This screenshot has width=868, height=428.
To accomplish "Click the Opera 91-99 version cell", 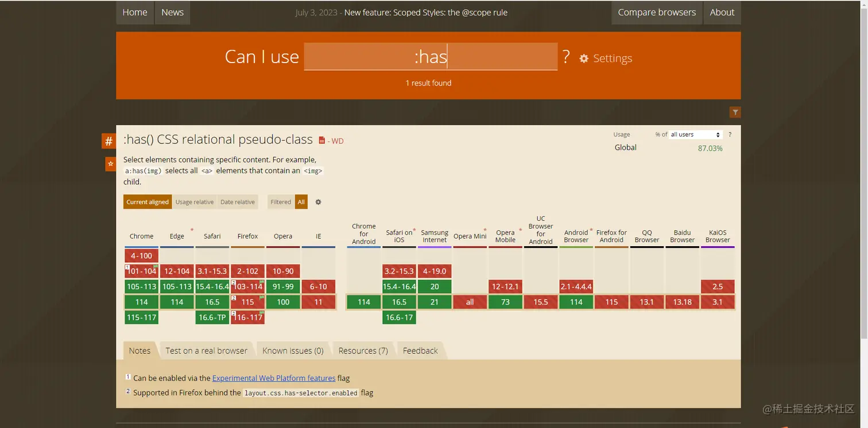I will coord(283,286).
